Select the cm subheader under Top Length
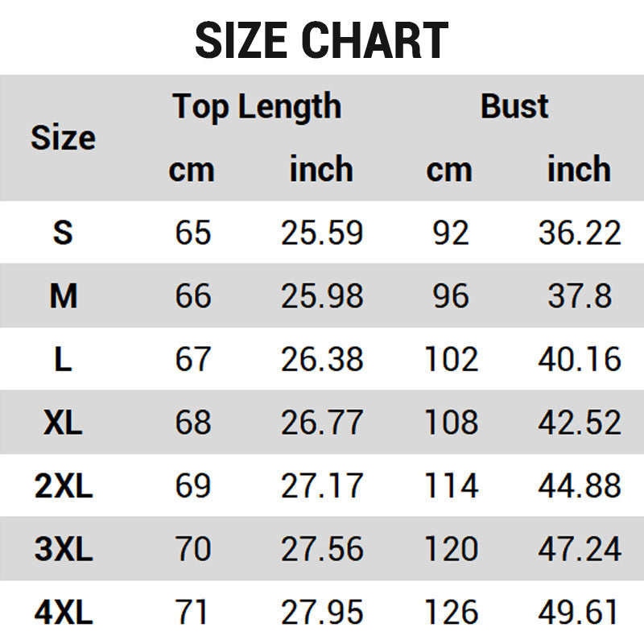 192,170
